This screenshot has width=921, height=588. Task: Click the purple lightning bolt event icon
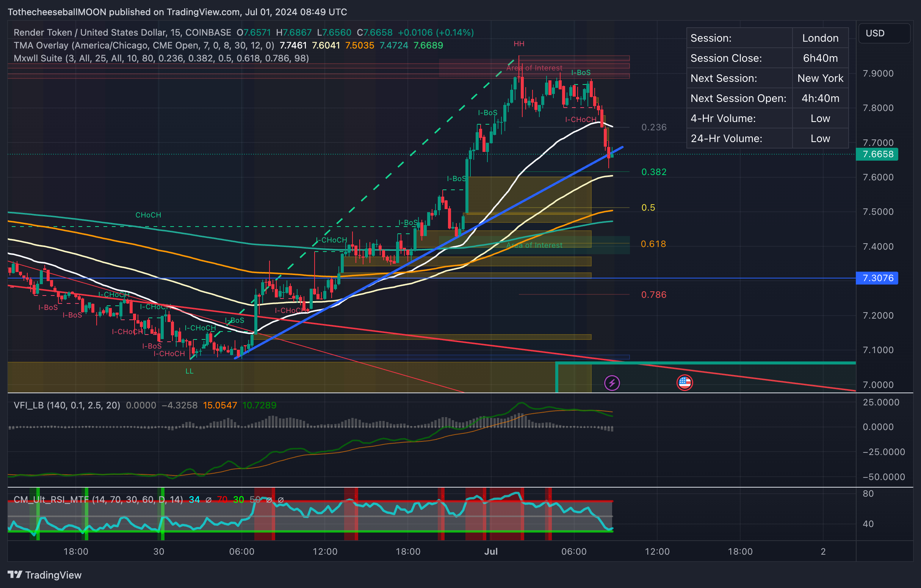[612, 383]
